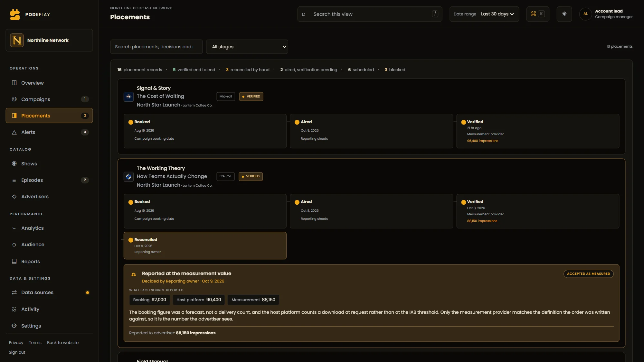Click 88,150 impressions in the Verified card
644x362 pixels.
click(482, 221)
